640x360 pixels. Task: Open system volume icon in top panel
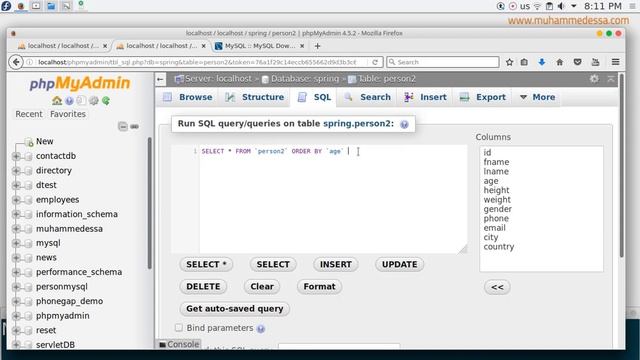coord(562,6)
